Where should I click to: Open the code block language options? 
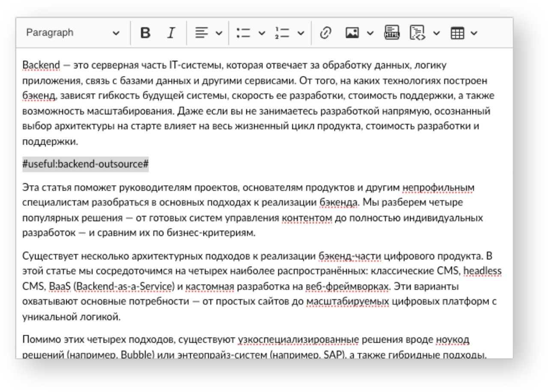point(437,33)
